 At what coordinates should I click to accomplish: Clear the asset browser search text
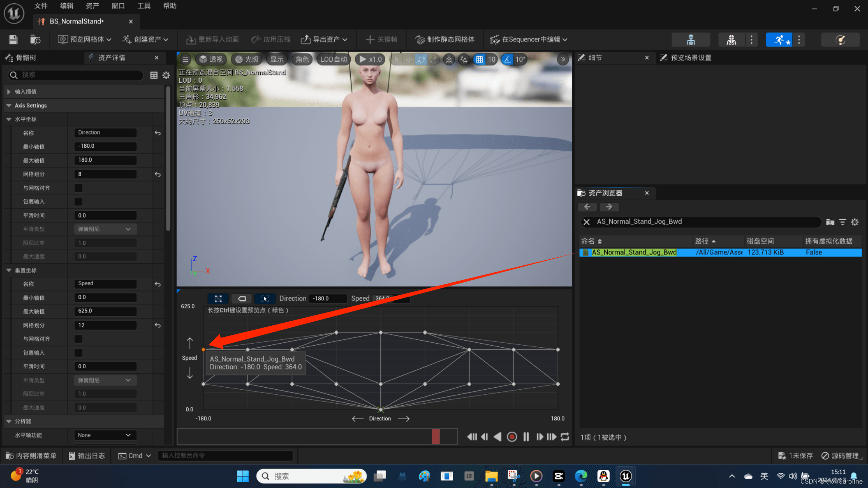coord(587,222)
